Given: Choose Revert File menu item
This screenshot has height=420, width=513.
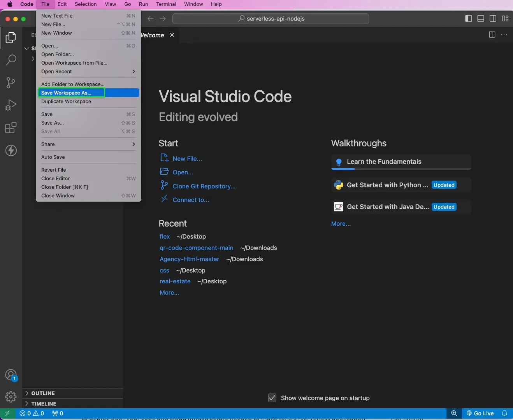Looking at the screenshot, I should click(88, 170).
